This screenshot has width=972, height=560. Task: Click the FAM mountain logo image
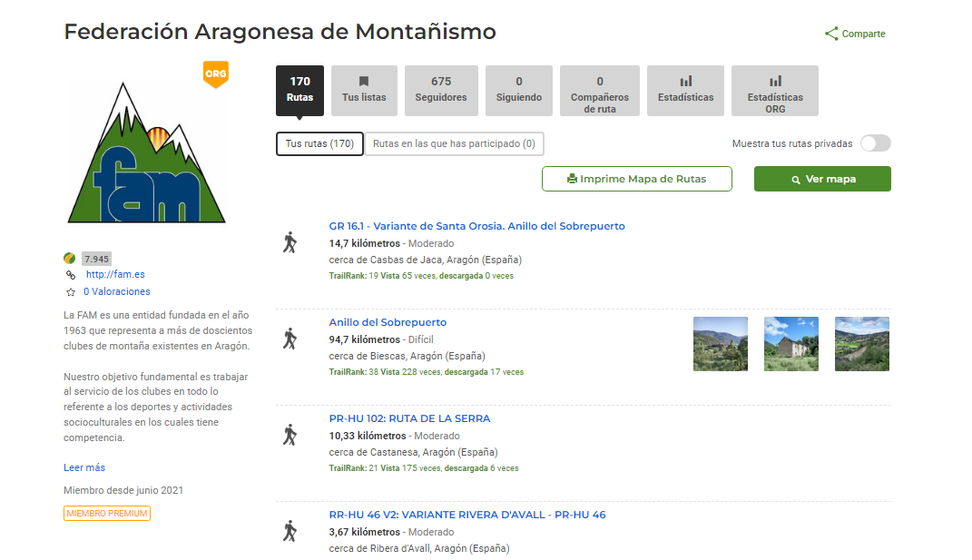tap(147, 152)
